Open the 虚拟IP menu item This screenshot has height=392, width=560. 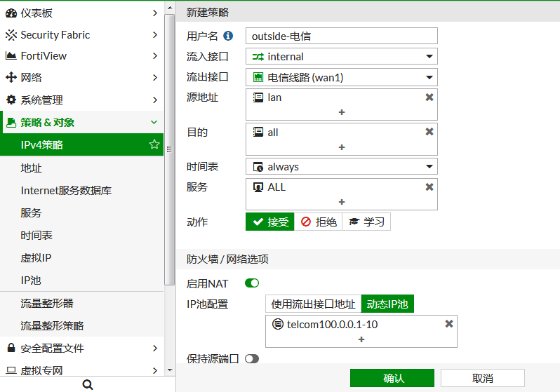[x=36, y=257]
